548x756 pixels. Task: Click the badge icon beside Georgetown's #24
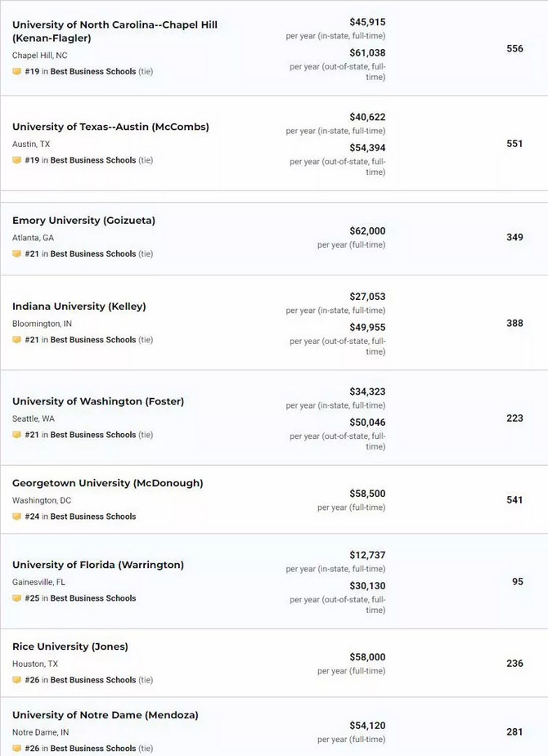click(17, 517)
